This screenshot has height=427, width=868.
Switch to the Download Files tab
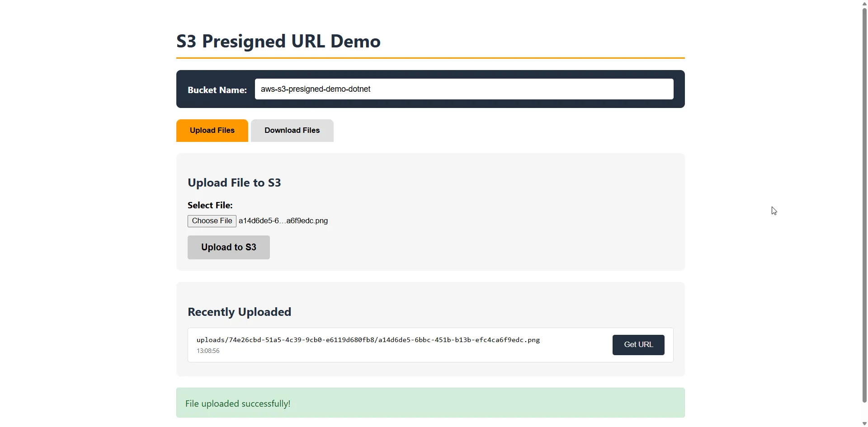(292, 130)
